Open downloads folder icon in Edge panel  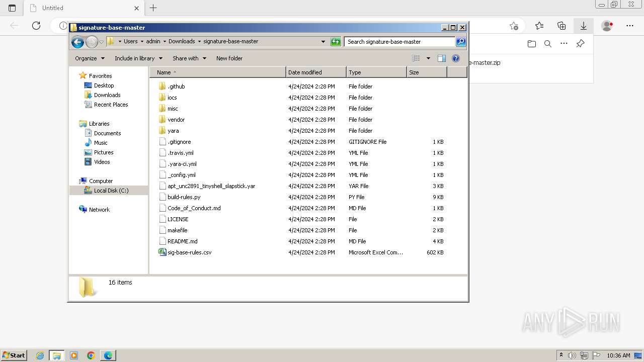tap(532, 44)
